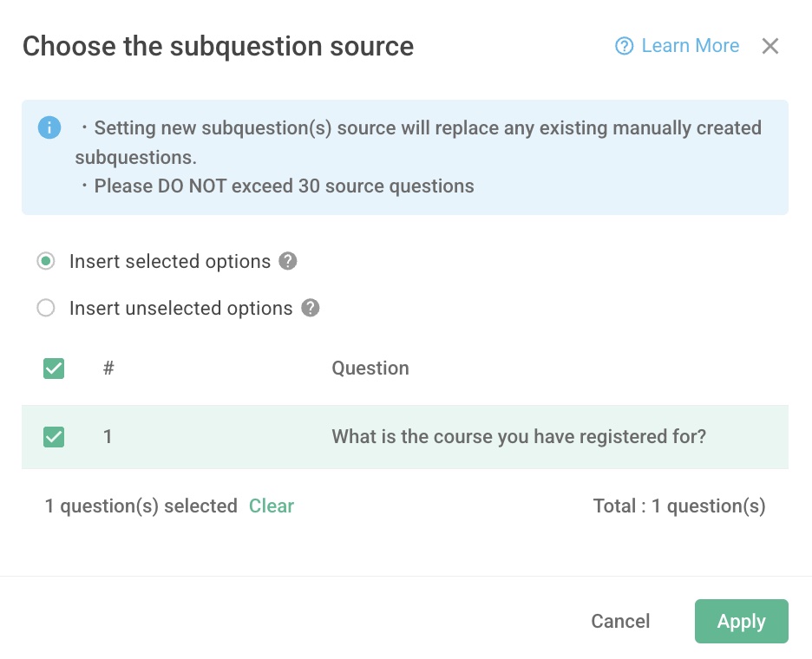Click the X icon to dismiss the dialog

point(770,46)
